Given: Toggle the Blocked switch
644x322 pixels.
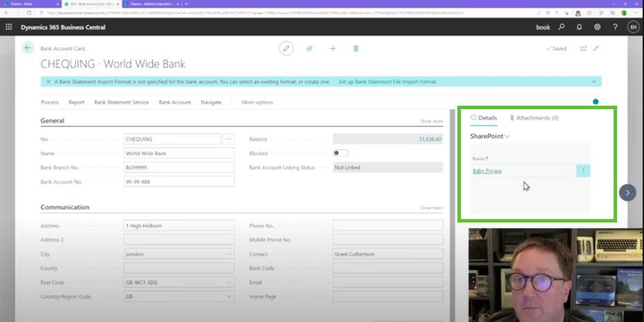Looking at the screenshot, I should pos(341,153).
